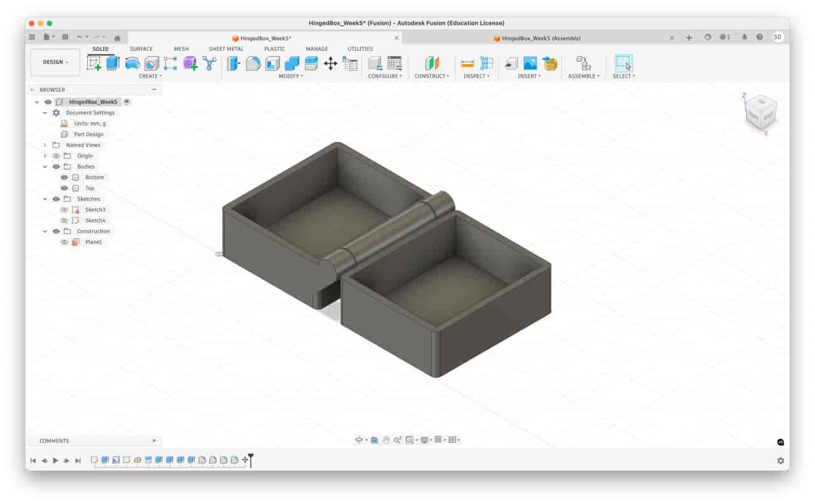Open the Assemble joint tool icon
Screen dimensions: 815x504
pos(583,63)
